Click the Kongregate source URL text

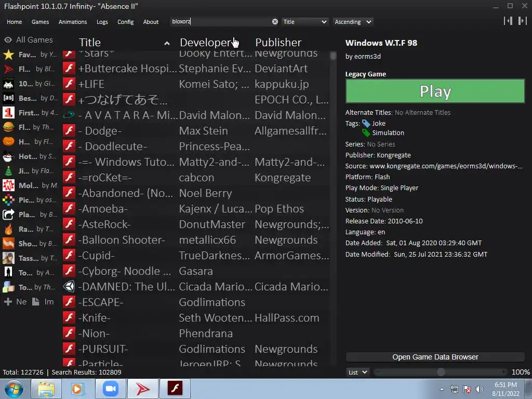pos(446,166)
